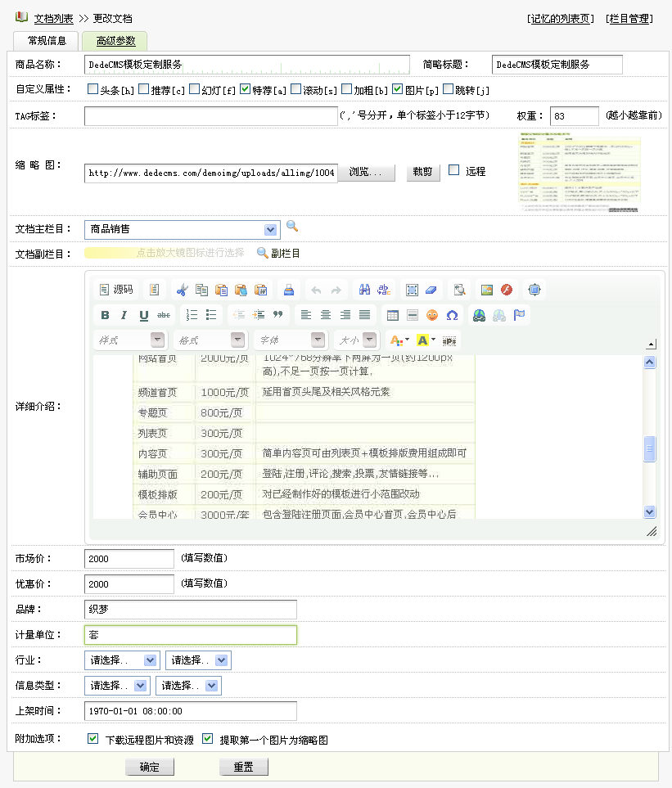
Task: Click the numbered list icon
Action: click(x=192, y=315)
